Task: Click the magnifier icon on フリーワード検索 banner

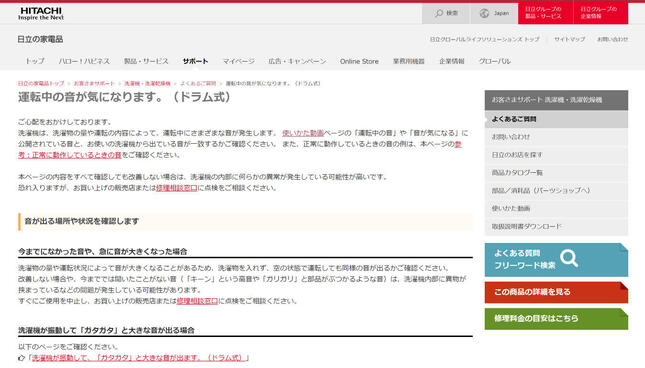Action: point(569,258)
